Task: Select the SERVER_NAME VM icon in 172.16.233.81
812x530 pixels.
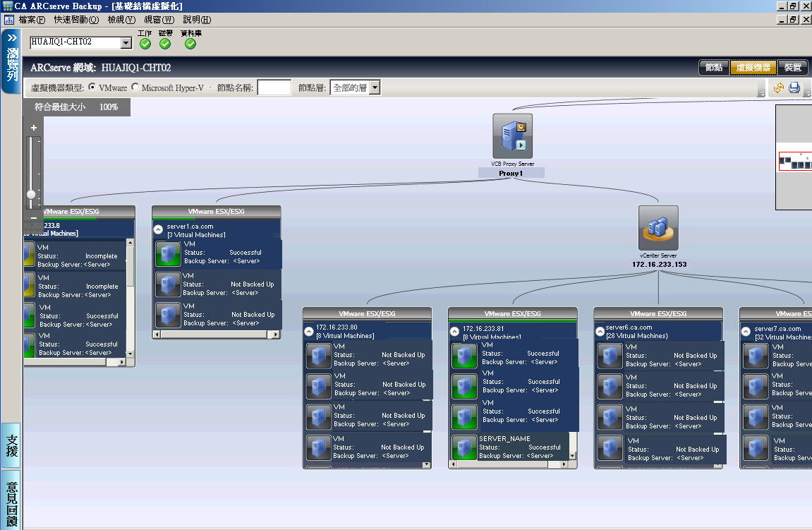Action: 464,447
